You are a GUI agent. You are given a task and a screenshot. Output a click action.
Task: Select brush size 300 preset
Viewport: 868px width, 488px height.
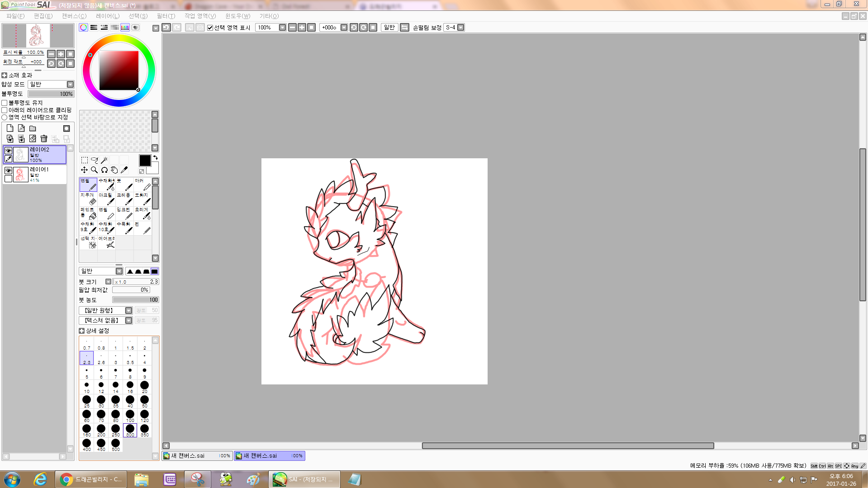coord(130,431)
